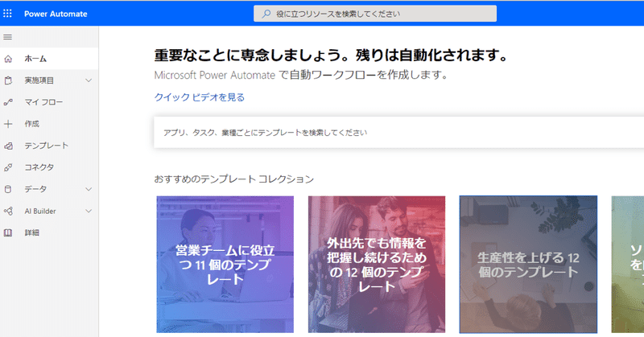Viewport: 644px width, 337px height.
Task: Click the 作成 plus icon
Action: coord(8,124)
